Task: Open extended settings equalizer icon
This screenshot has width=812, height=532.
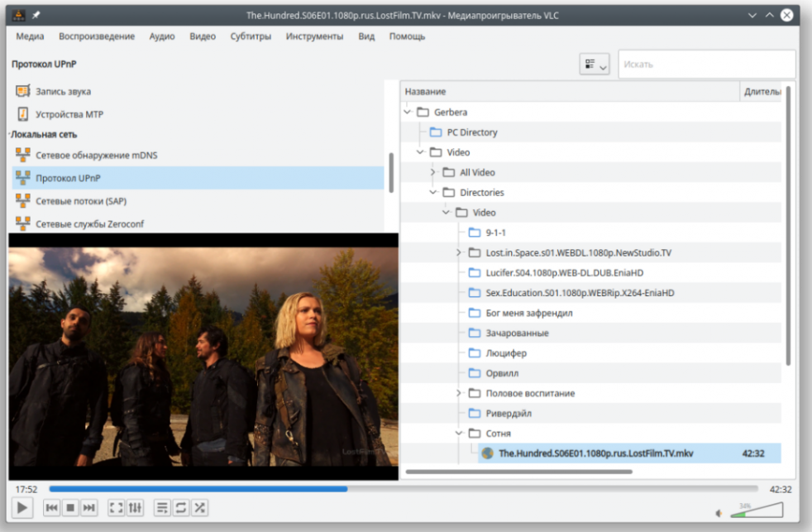Action: tap(135, 508)
